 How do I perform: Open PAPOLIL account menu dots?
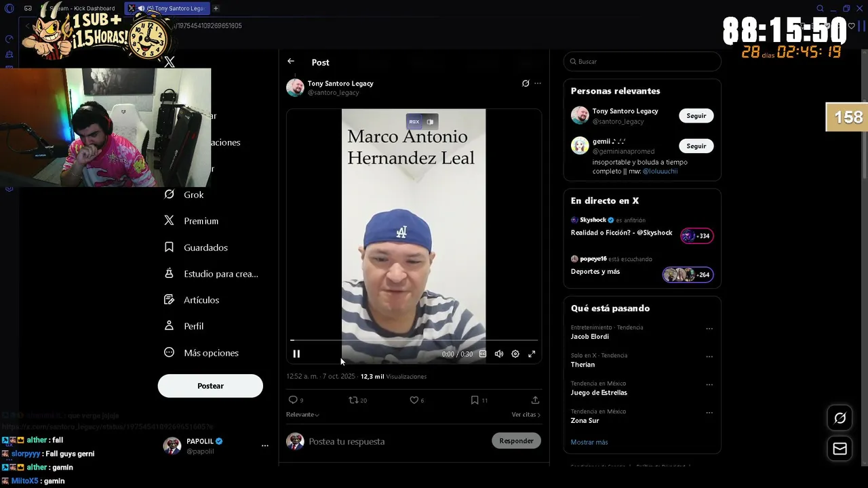265,445
